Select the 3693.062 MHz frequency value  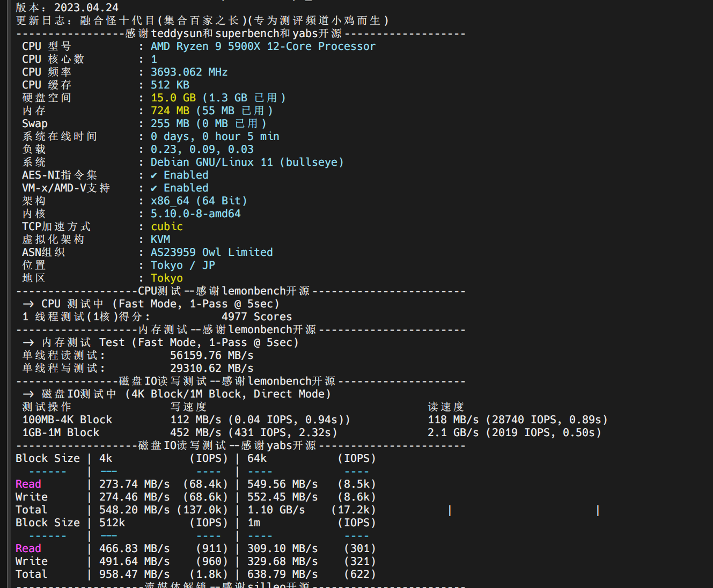pos(189,72)
